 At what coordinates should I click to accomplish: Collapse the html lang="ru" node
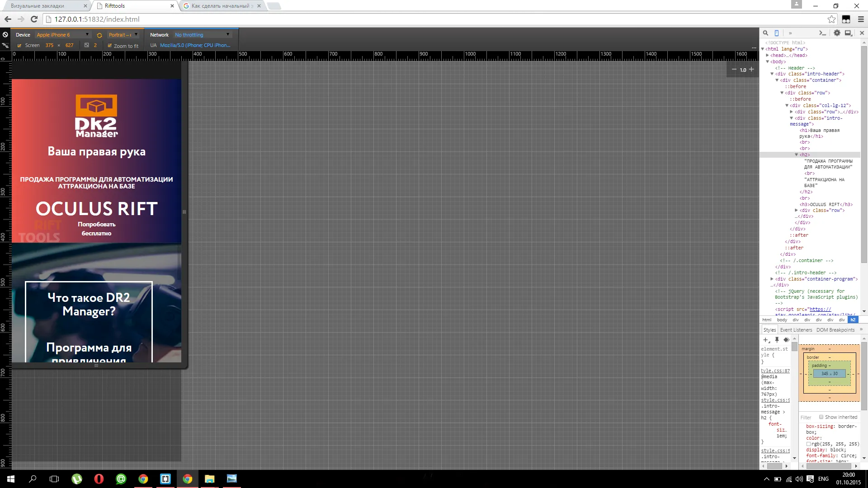click(x=763, y=49)
